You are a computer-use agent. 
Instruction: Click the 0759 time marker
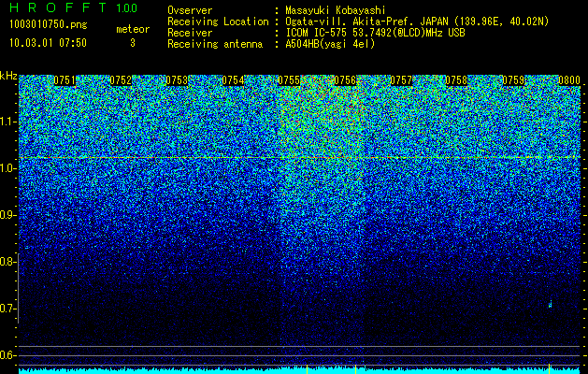(513, 80)
